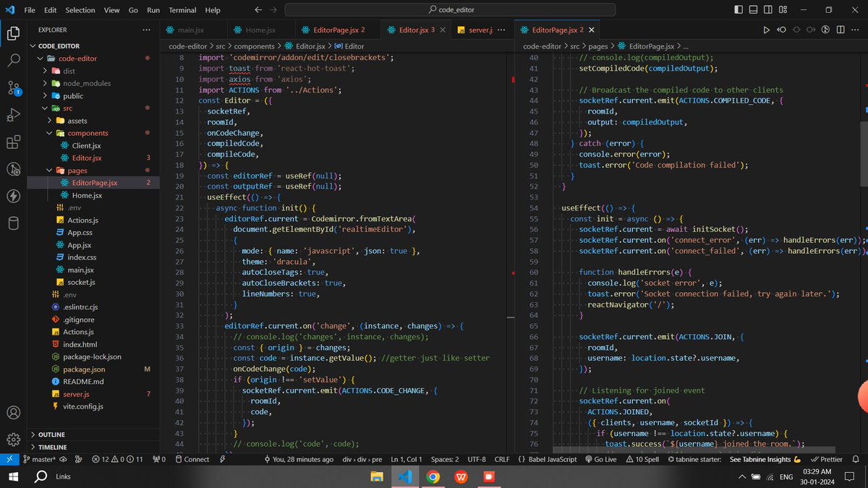
Task: Expand the TIMELINE section
Action: (52, 448)
